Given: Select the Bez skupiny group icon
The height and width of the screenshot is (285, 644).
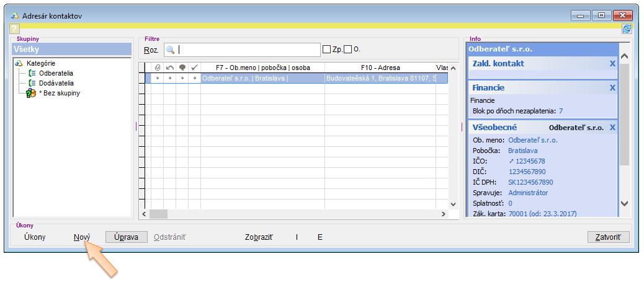Looking at the screenshot, I should coord(30,93).
